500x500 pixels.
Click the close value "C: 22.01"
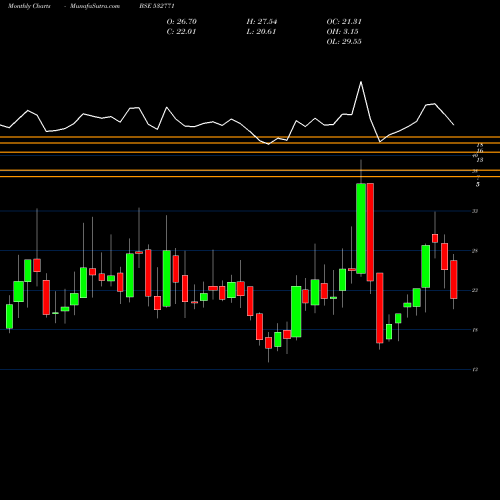[181, 32]
